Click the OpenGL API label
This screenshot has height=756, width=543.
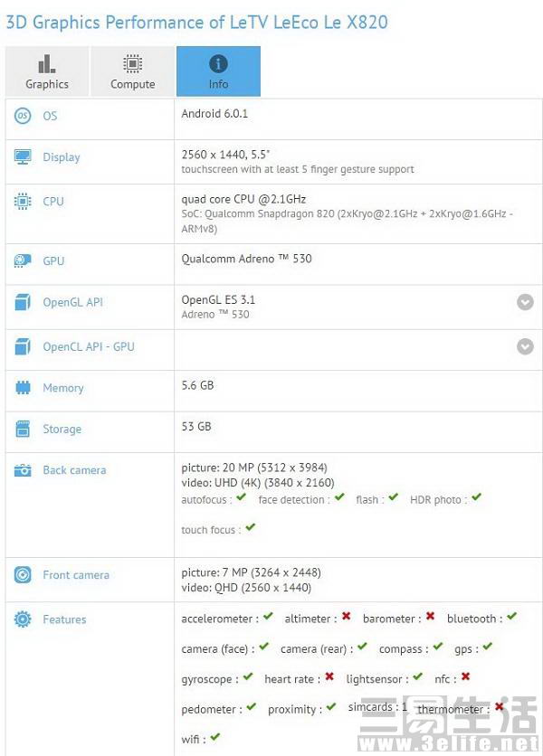(72, 302)
